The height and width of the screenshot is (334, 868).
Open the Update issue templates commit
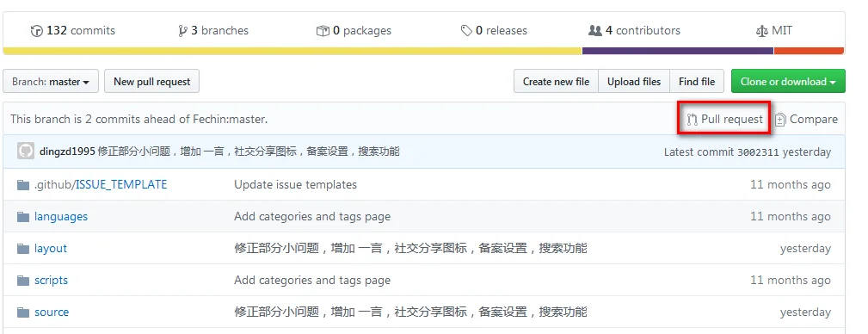point(296,184)
